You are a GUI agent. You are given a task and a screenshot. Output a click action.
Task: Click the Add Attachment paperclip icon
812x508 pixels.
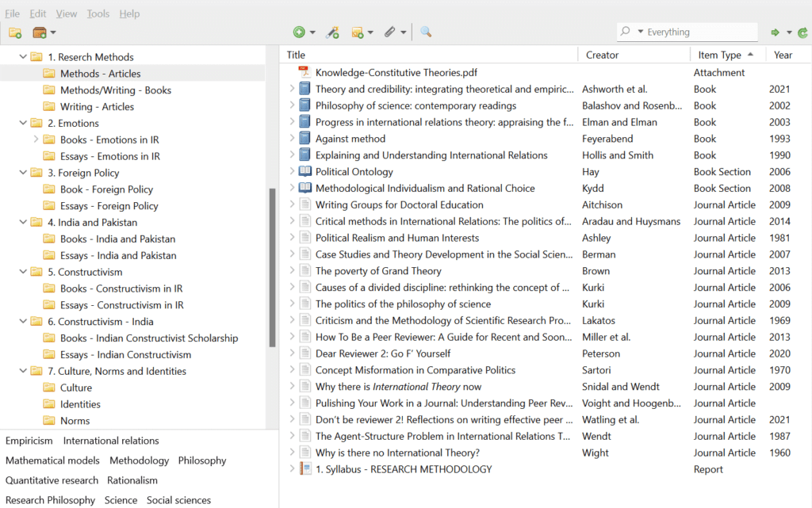(390, 32)
